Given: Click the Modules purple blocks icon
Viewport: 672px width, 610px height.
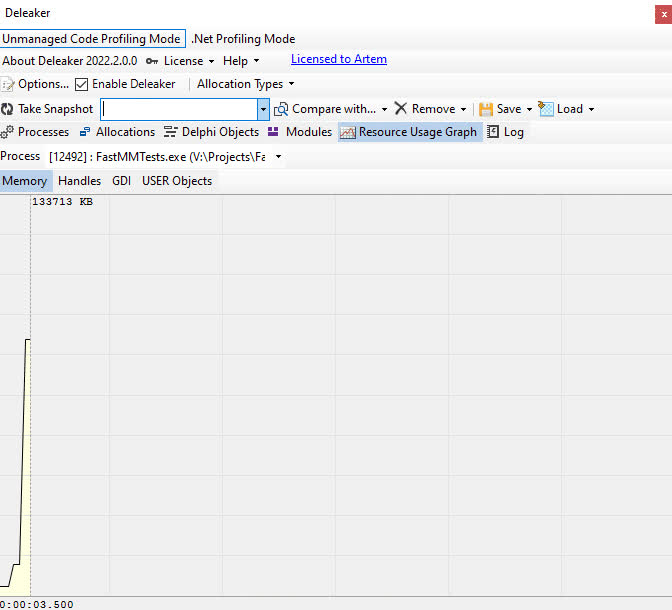Looking at the screenshot, I should pyautogui.click(x=273, y=132).
